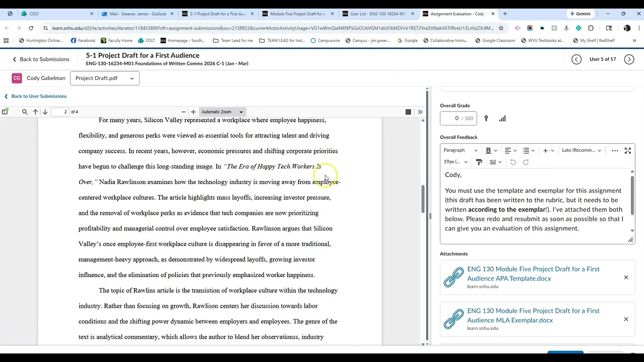This screenshot has width=644, height=362.
Task: Apply the format painter in feedback editor
Action: point(479,162)
